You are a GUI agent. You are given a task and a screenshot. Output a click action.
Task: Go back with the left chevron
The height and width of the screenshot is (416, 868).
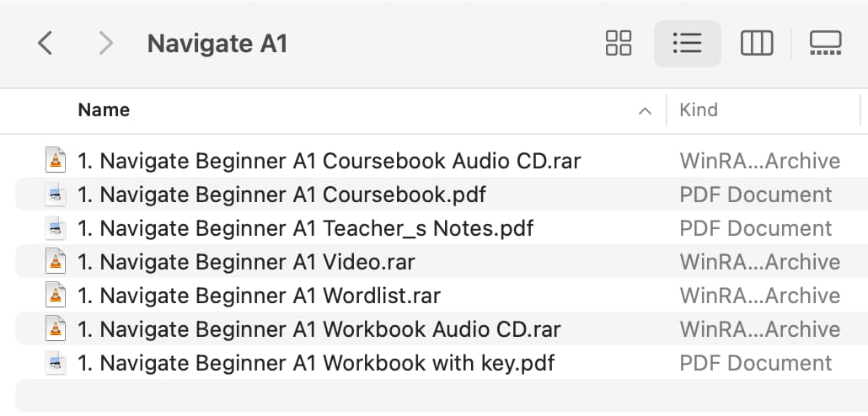click(45, 43)
